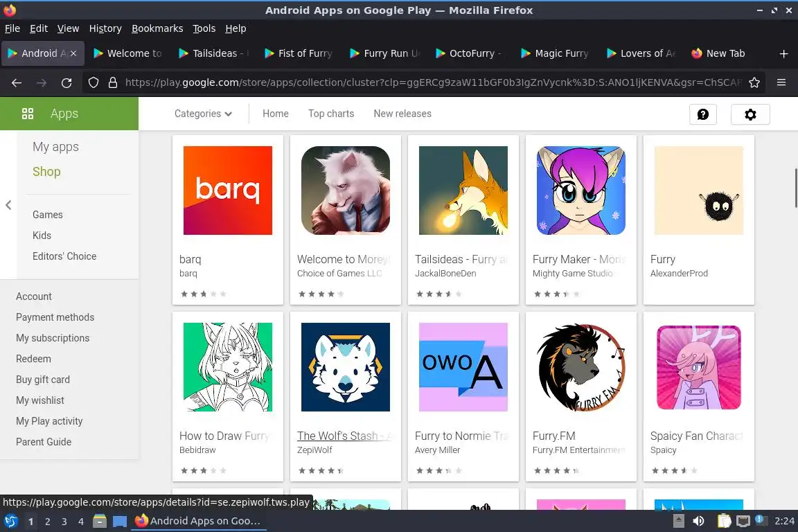Bookmark this page with the star icon
Viewport: 798px width, 532px height.
pyautogui.click(x=754, y=82)
